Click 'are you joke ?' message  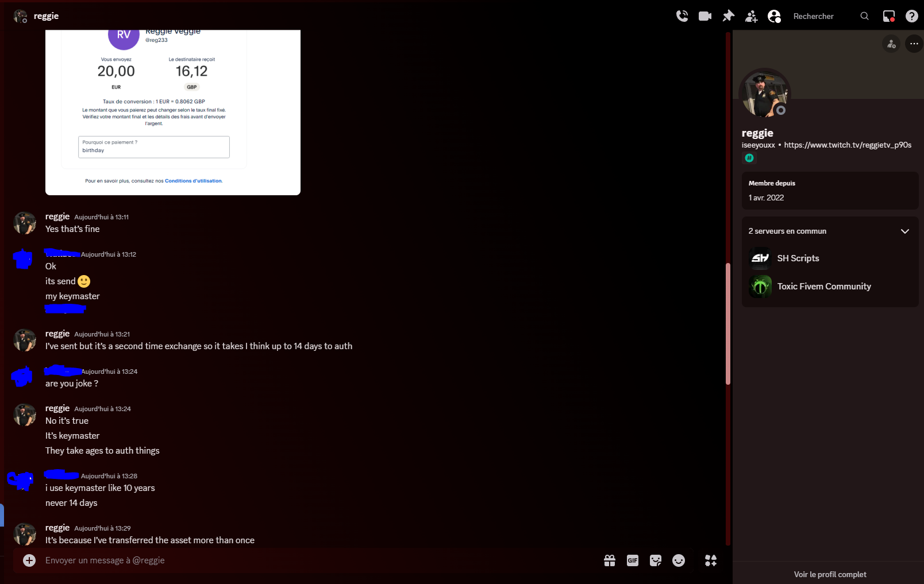click(72, 384)
